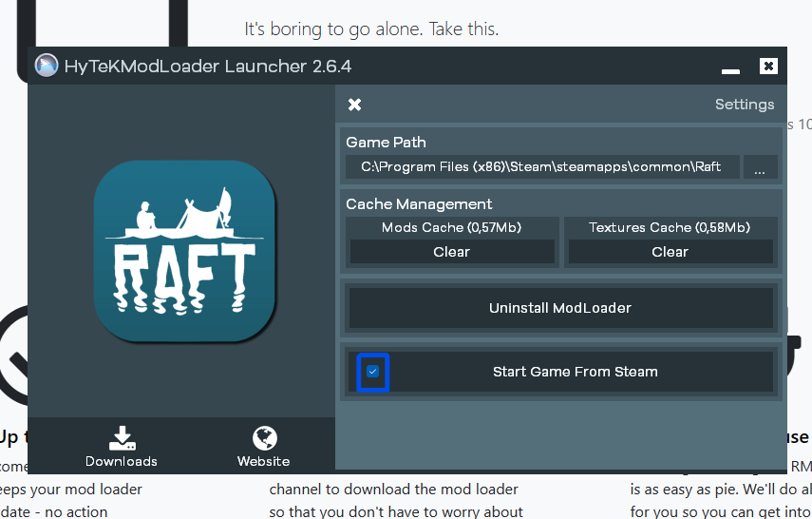Open the Website globe link
This screenshot has width=812, height=519.
pyautogui.click(x=264, y=447)
